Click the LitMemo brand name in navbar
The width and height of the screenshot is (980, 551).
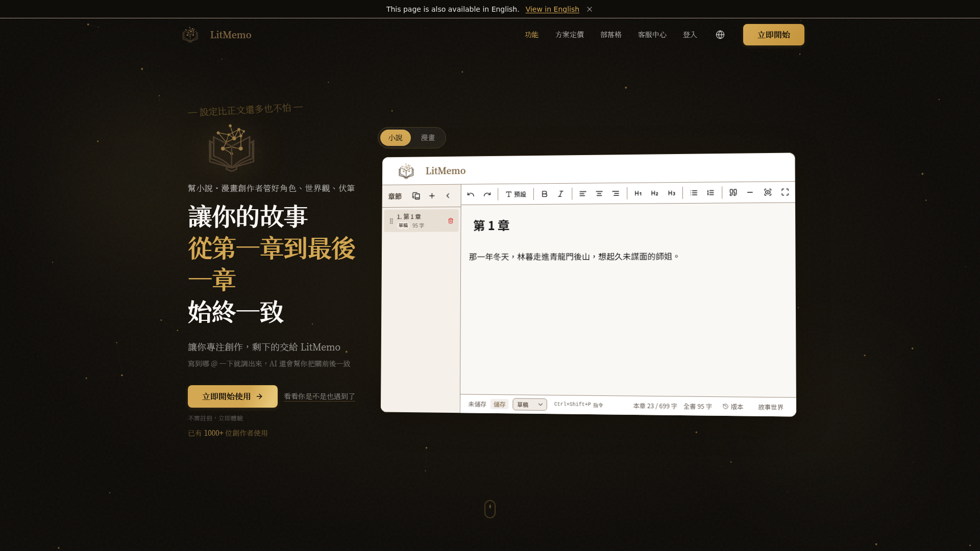pos(231,35)
